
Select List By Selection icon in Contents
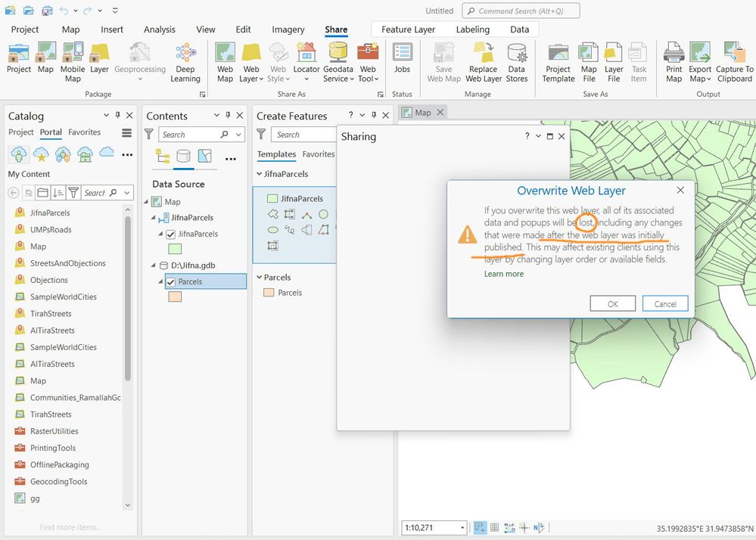[205, 156]
